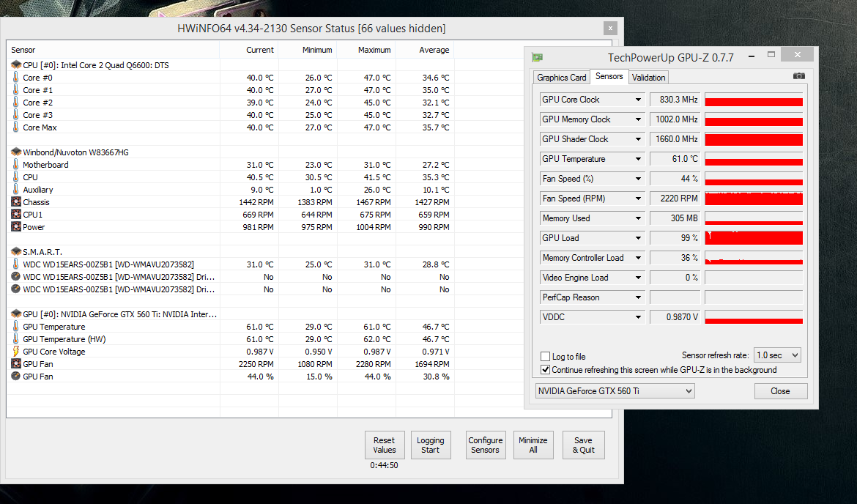Click thermometer icon next to Core Max
Screen dimensions: 857x504
[x=16, y=127]
